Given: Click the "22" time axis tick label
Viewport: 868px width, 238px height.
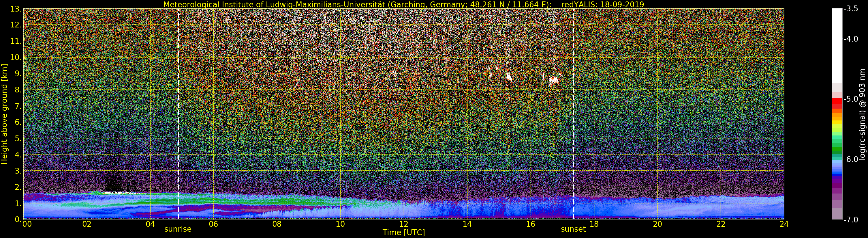Looking at the screenshot, I should pos(721,224).
